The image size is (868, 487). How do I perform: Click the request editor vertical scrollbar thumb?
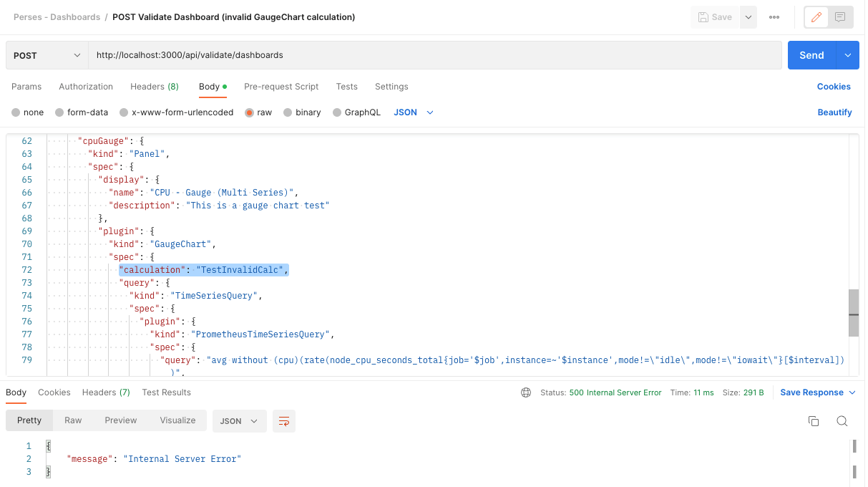tap(853, 313)
